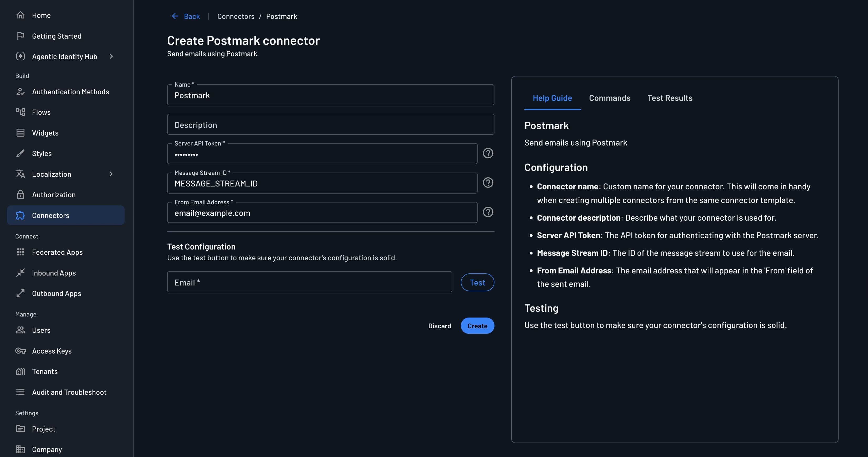Click the Discard button
This screenshot has height=457, width=868.
pos(440,326)
